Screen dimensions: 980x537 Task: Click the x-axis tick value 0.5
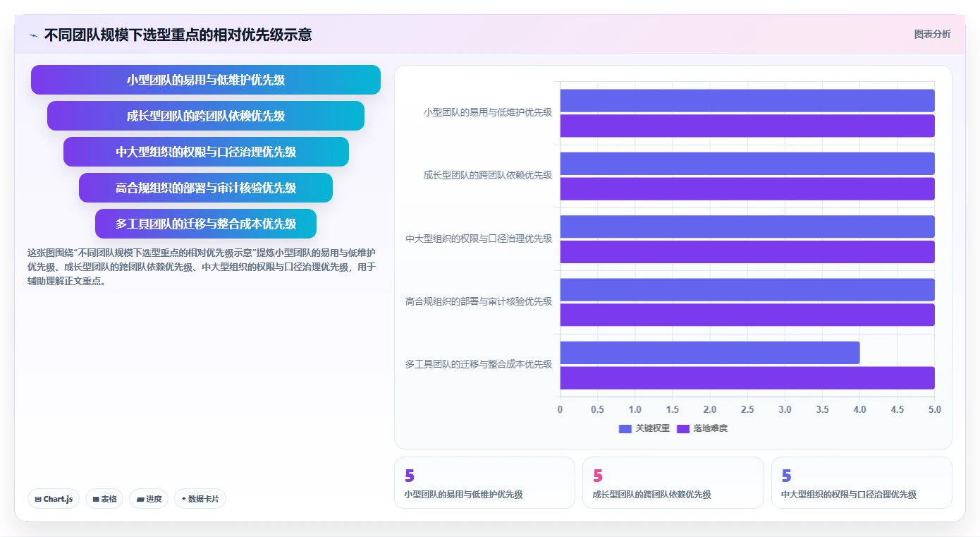click(x=598, y=409)
